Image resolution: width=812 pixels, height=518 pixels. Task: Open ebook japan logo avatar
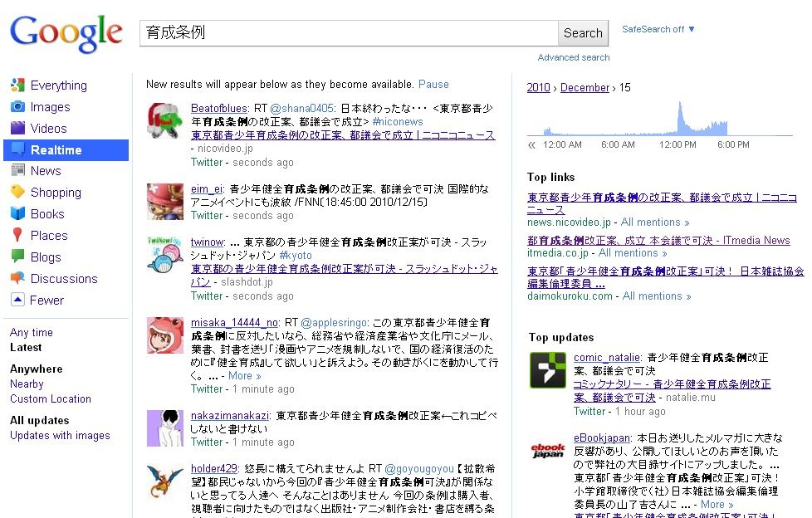click(x=548, y=451)
